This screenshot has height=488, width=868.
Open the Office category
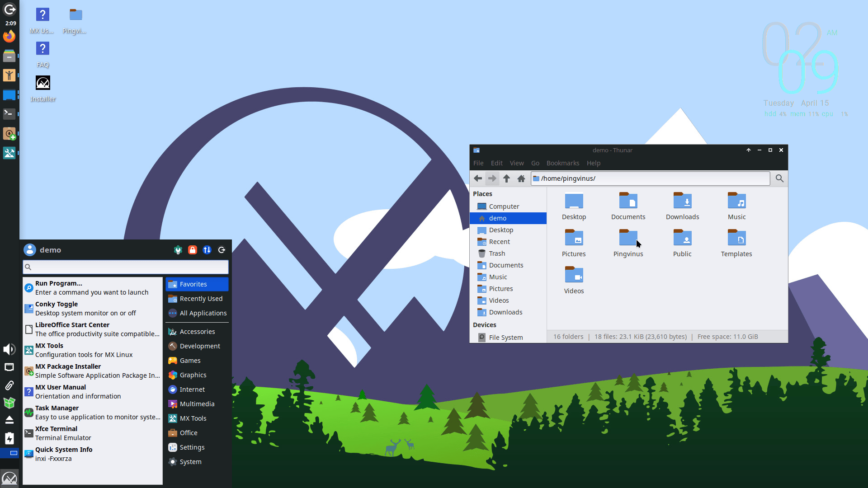click(x=197, y=433)
